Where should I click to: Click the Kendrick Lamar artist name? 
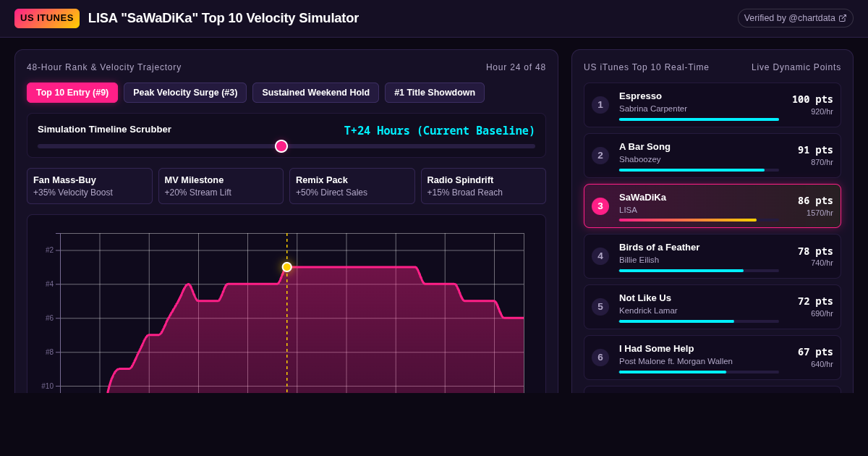(x=648, y=311)
